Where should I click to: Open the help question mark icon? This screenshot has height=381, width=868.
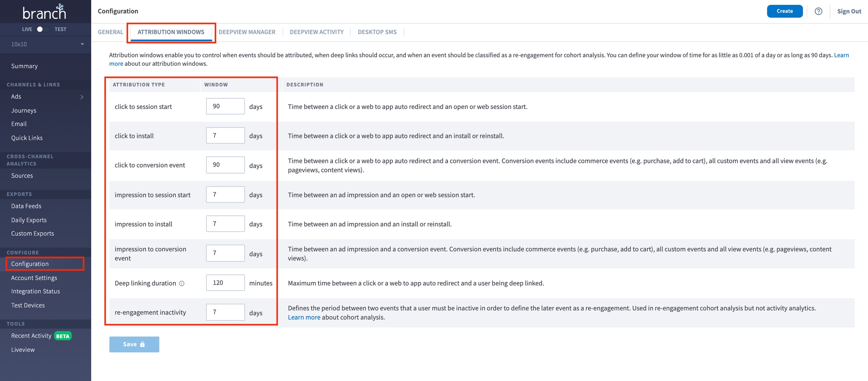point(818,11)
